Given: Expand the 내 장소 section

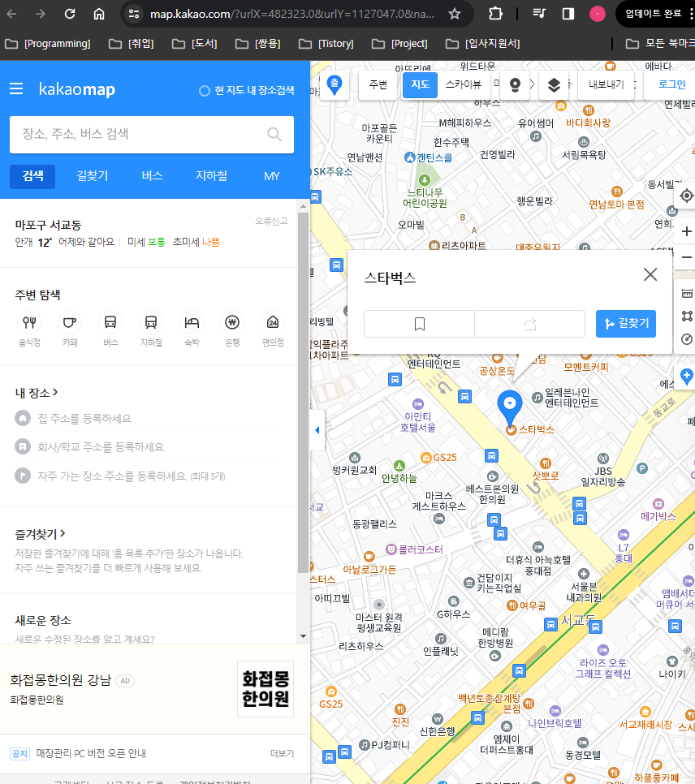Looking at the screenshot, I should [37, 393].
